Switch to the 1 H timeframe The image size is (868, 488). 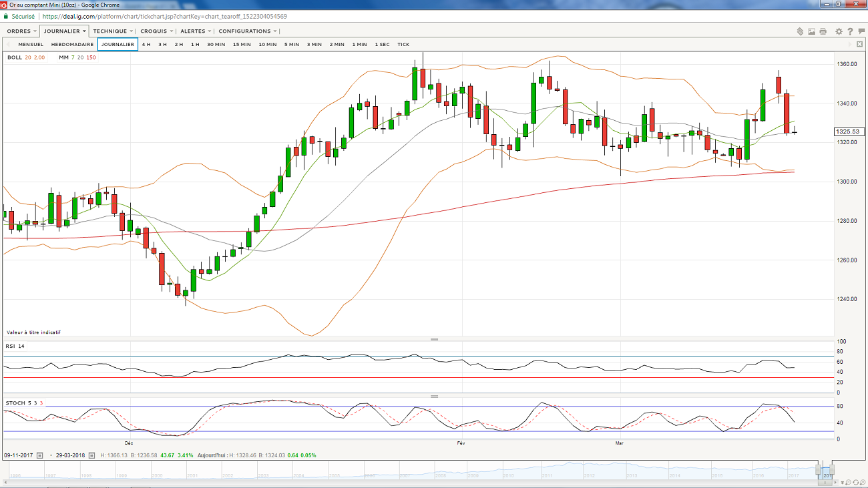pos(195,45)
